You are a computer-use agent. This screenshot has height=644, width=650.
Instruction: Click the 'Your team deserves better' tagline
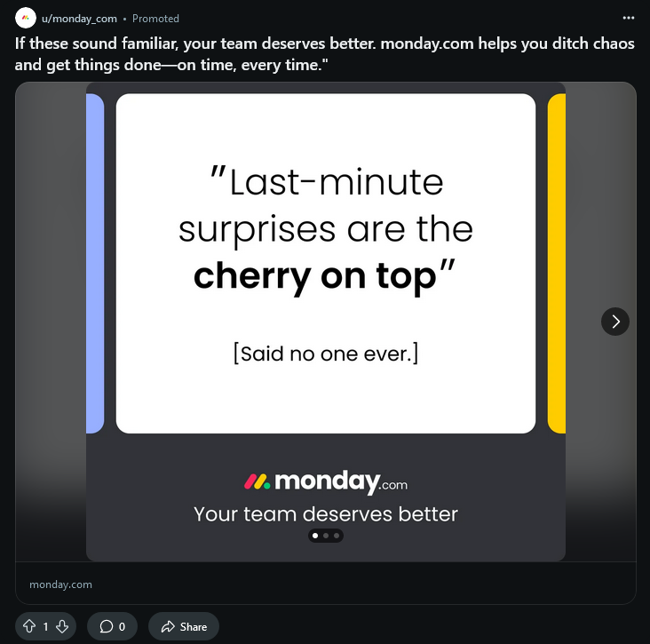[325, 513]
